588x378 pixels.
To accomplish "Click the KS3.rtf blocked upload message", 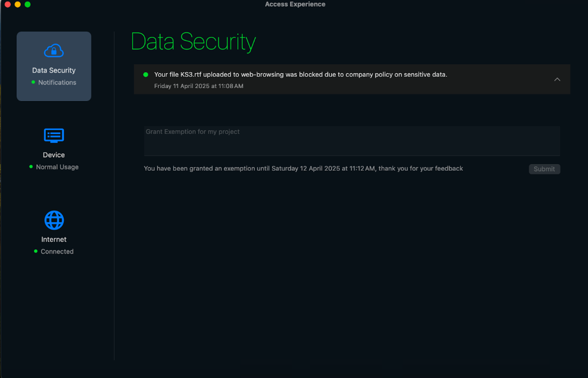I will (x=300, y=75).
